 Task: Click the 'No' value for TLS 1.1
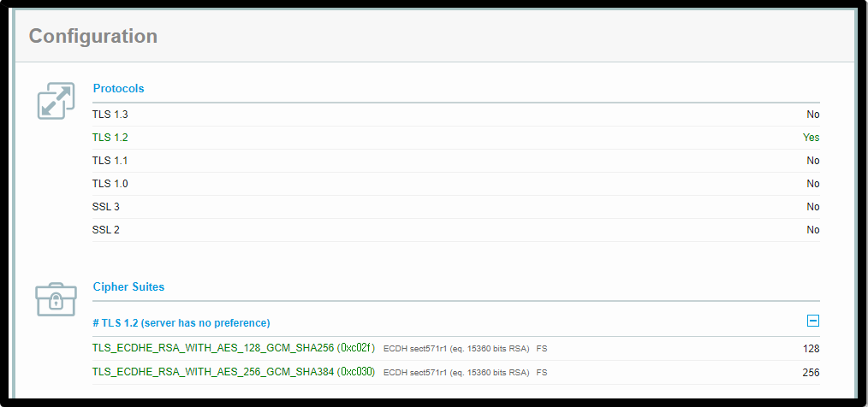(812, 161)
